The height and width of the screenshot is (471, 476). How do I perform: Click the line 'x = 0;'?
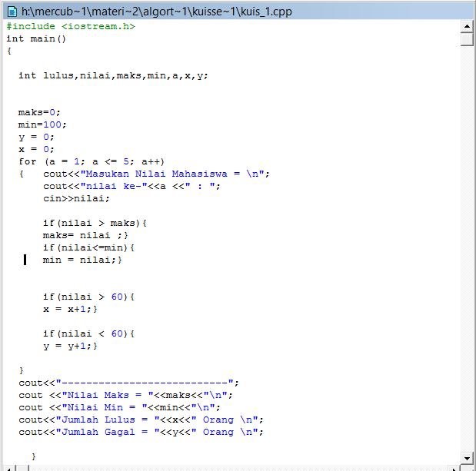[36, 149]
